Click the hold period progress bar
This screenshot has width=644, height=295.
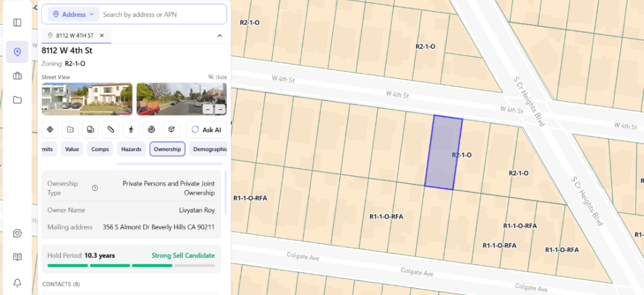click(131, 265)
